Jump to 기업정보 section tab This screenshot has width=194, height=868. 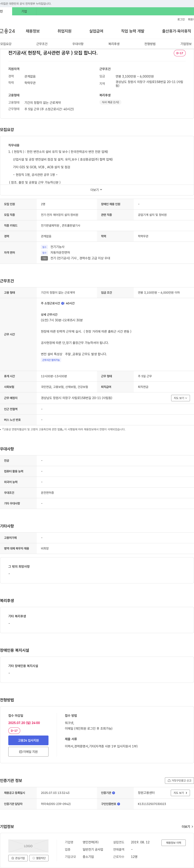186,44
